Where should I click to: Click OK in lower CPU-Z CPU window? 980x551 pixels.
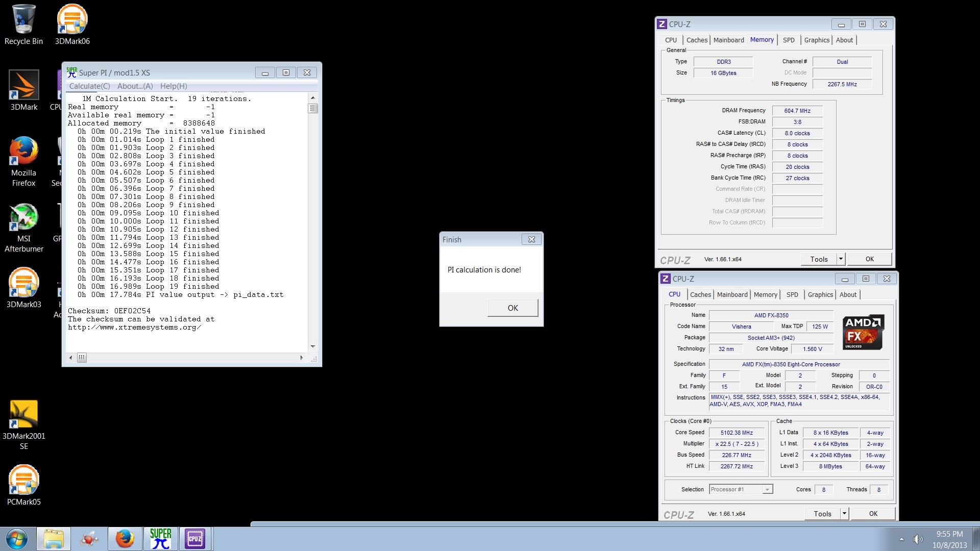click(x=873, y=514)
